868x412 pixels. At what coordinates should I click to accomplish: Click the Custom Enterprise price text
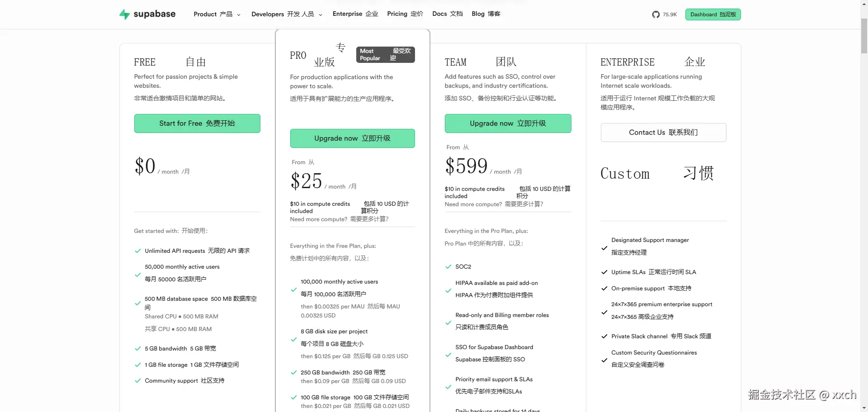tap(625, 174)
